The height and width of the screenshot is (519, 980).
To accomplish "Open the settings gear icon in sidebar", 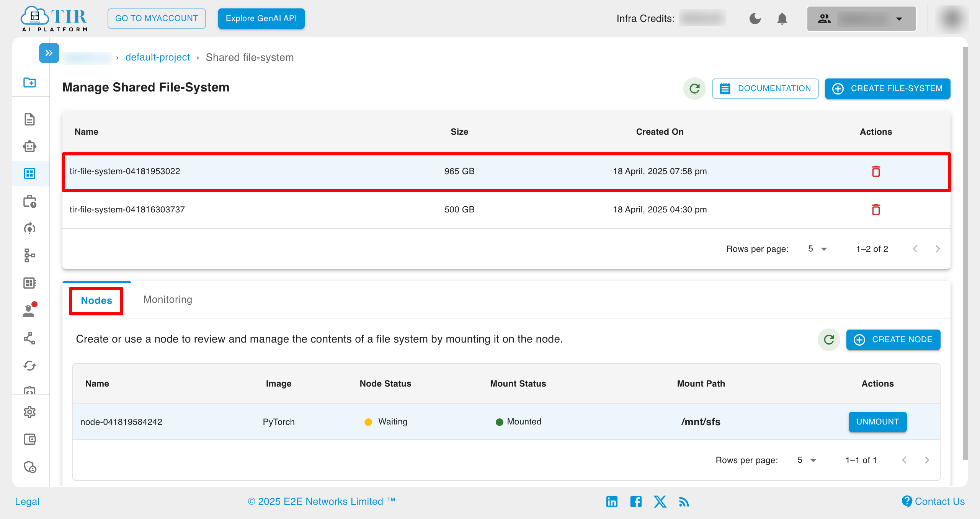I will [x=29, y=412].
